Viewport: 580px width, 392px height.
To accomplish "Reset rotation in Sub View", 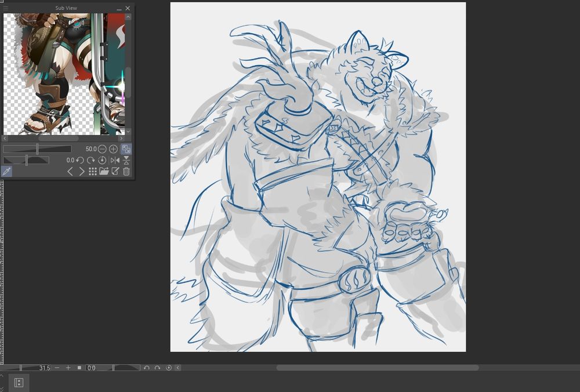I will tap(103, 160).
